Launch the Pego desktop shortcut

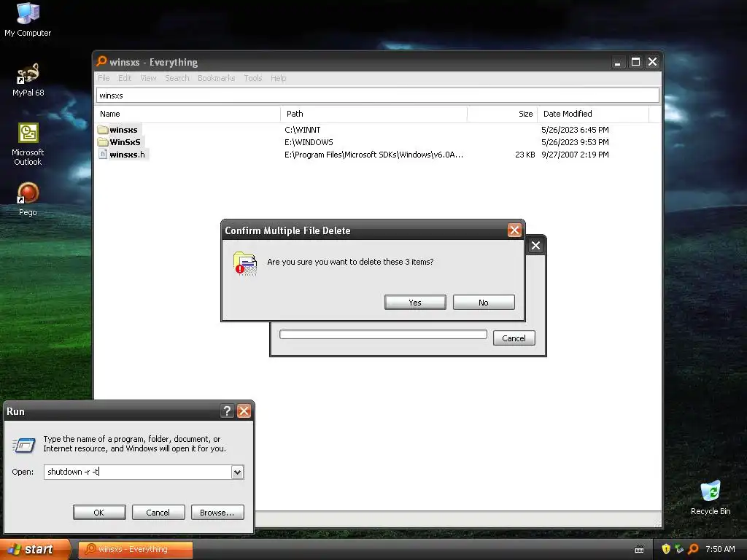(x=28, y=199)
